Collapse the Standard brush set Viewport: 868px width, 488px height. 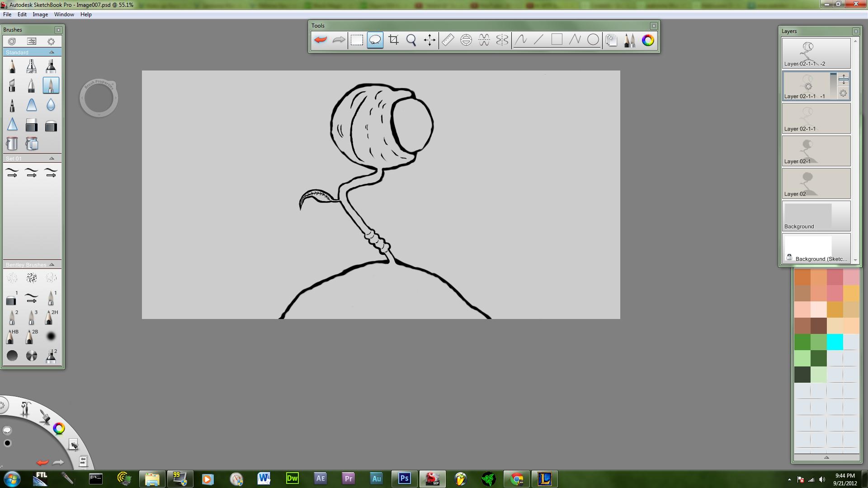tap(52, 52)
